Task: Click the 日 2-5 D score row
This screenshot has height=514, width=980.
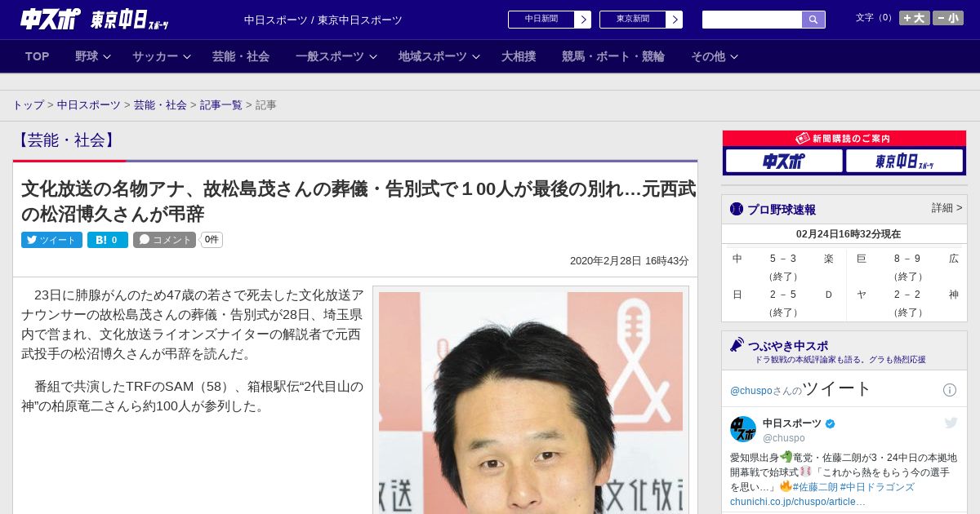Action: pyautogui.click(x=783, y=295)
